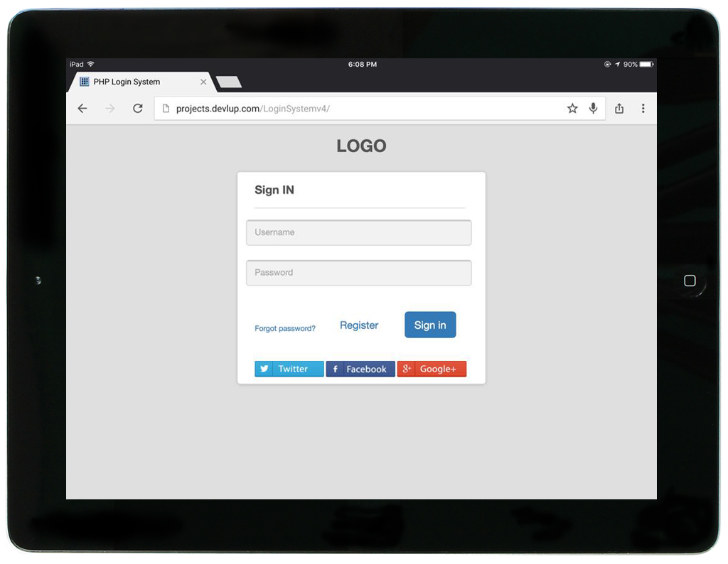Start voice search with the microphone icon
The image size is (728, 564).
(594, 109)
